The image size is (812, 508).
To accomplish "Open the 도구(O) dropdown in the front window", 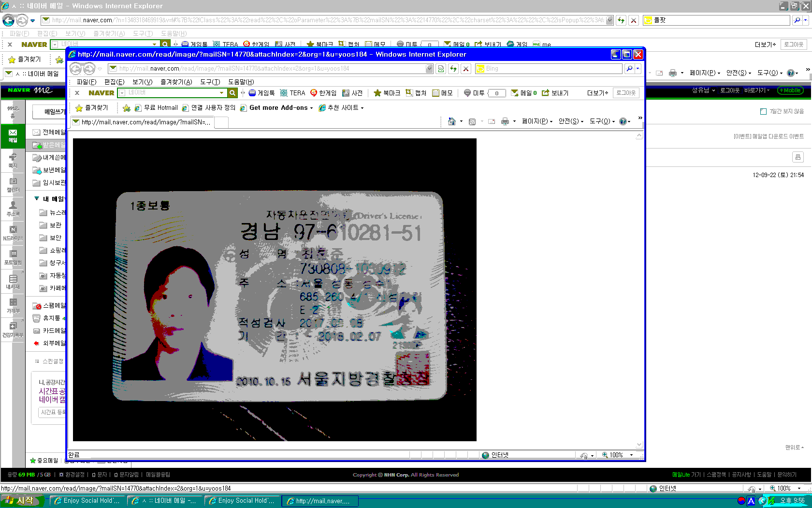I will (602, 121).
